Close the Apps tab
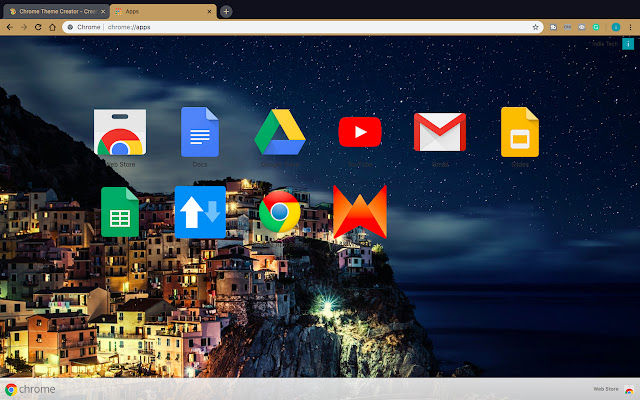 click(209, 11)
